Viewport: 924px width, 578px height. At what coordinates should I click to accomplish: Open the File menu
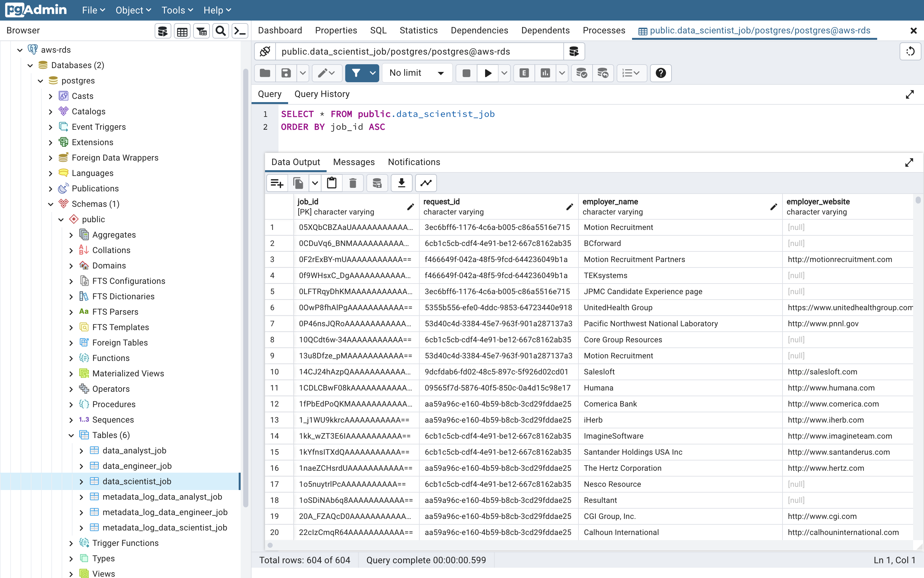(94, 10)
